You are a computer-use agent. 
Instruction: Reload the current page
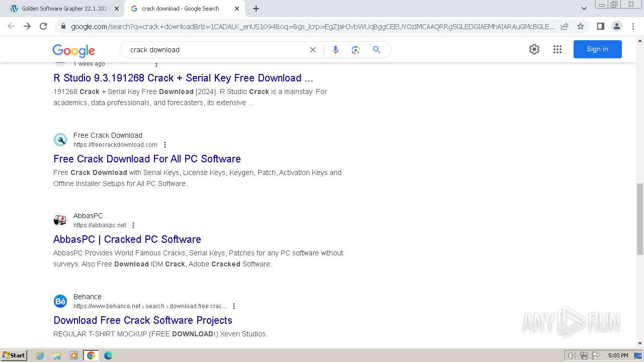tap(43, 26)
